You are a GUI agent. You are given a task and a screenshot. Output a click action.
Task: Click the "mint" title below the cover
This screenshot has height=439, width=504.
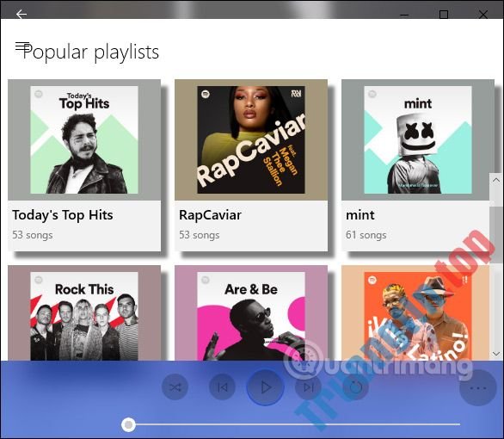click(360, 215)
